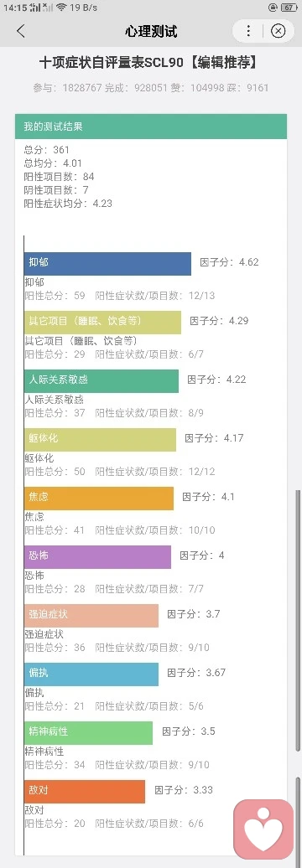Tap the rotation lock status icon
The height and width of the screenshot is (868, 302).
pos(272,8)
